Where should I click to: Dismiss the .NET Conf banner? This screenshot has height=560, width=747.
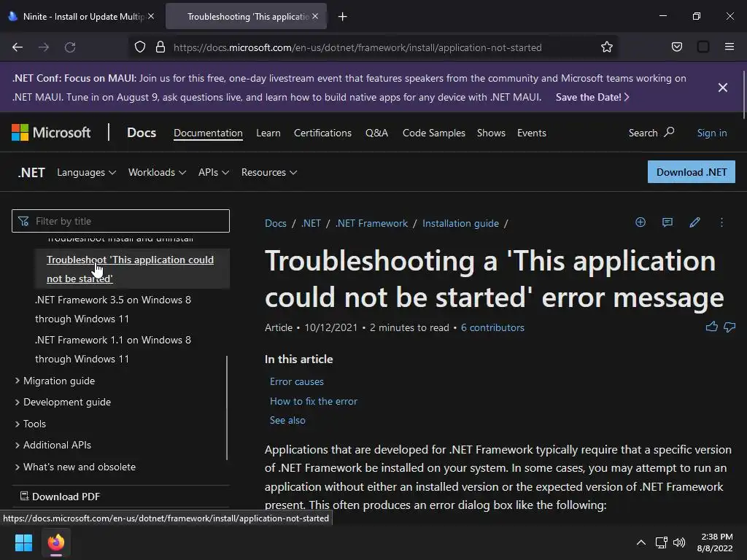[723, 87]
